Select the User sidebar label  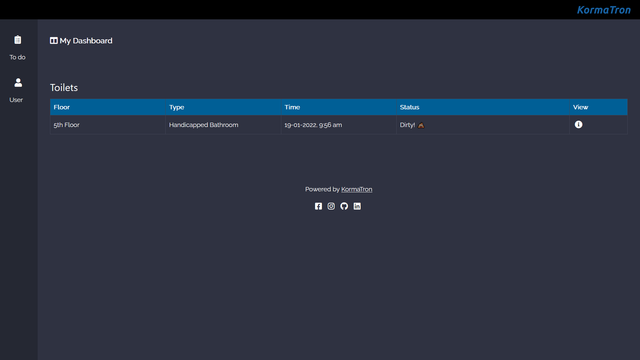point(16,100)
